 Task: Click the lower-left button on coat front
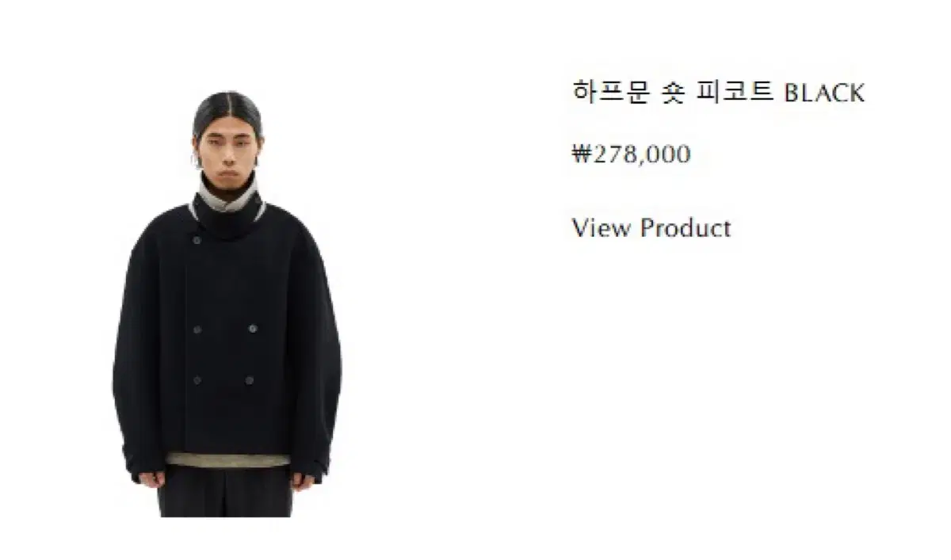pos(197,380)
